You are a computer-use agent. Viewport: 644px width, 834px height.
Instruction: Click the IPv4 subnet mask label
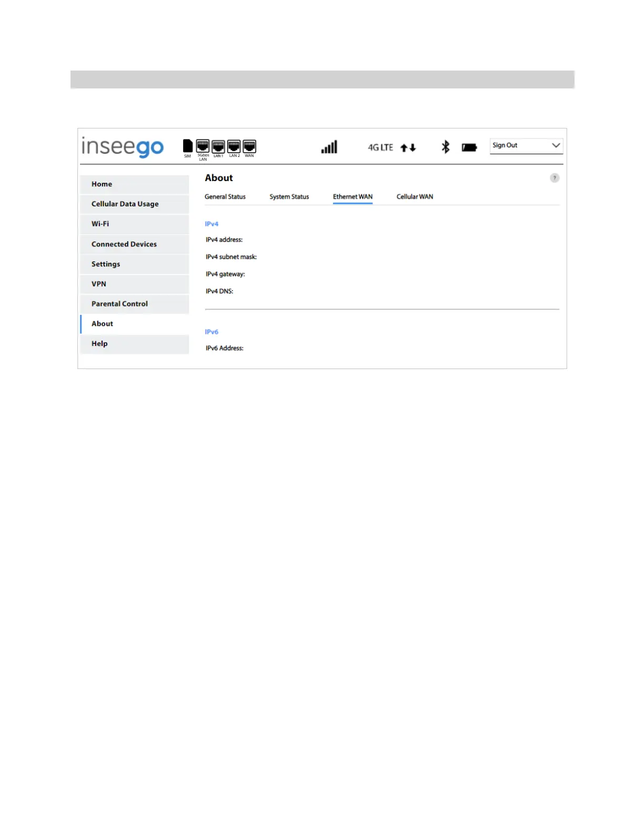(x=231, y=257)
